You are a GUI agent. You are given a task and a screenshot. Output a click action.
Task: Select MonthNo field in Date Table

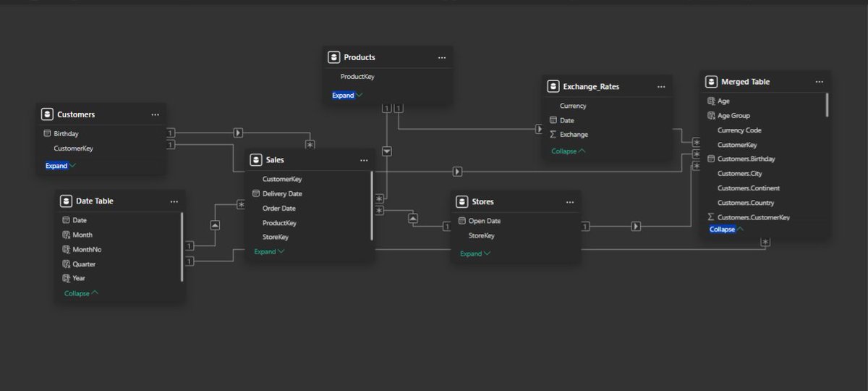pyautogui.click(x=87, y=249)
